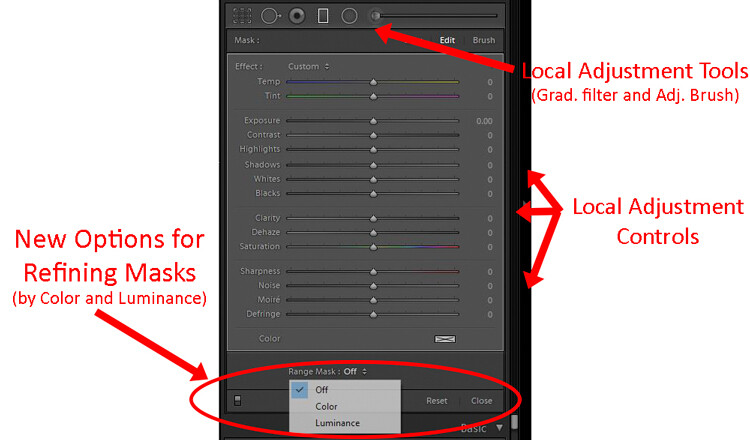
Task: Select the Crop Overlay tool icon
Action: (x=242, y=16)
